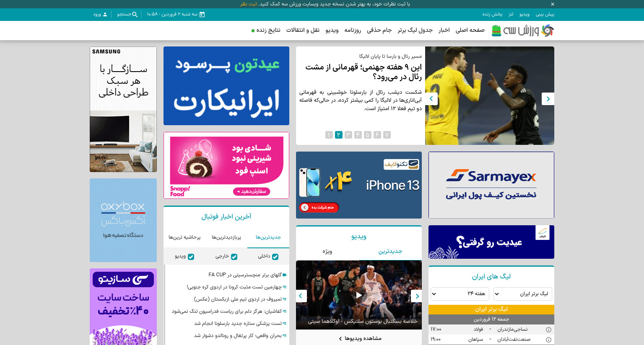Switch to the پربازدیدترین‌ها news tab

click(226, 237)
